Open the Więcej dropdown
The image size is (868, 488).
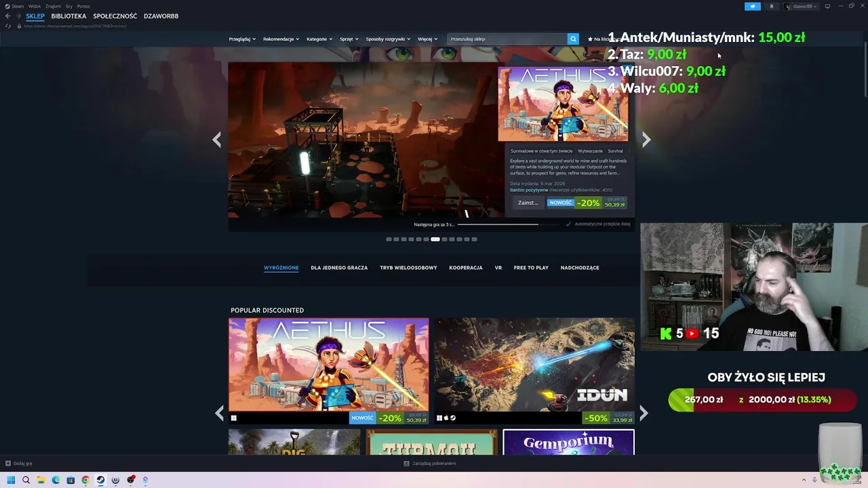(427, 39)
